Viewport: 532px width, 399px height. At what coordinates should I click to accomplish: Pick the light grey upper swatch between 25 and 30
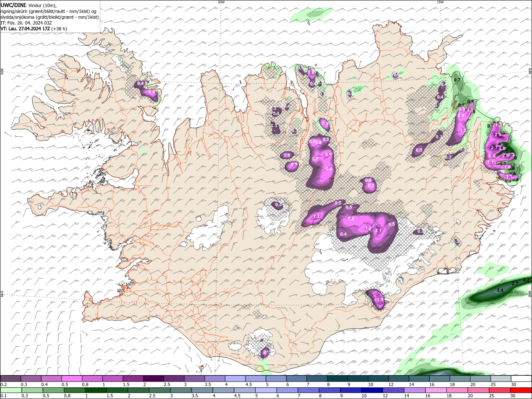point(500,379)
